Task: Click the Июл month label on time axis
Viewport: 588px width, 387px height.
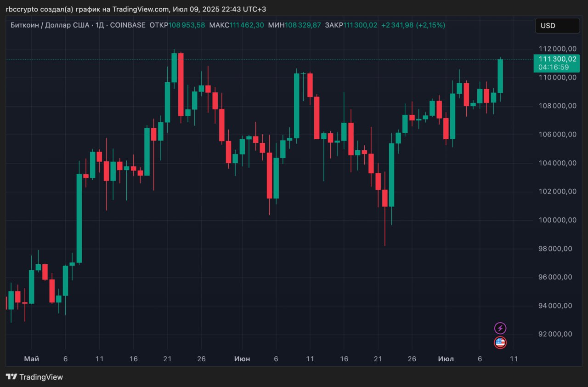Action: (x=446, y=359)
